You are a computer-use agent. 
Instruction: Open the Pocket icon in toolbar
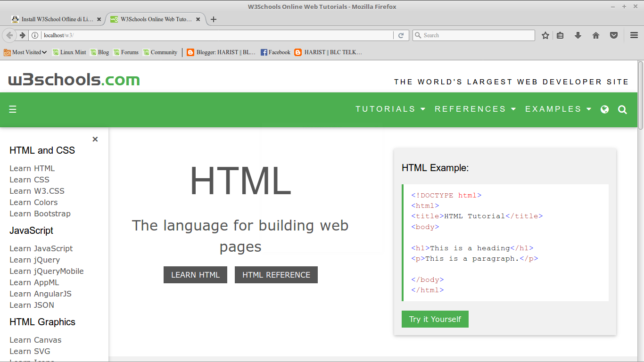pyautogui.click(x=614, y=35)
